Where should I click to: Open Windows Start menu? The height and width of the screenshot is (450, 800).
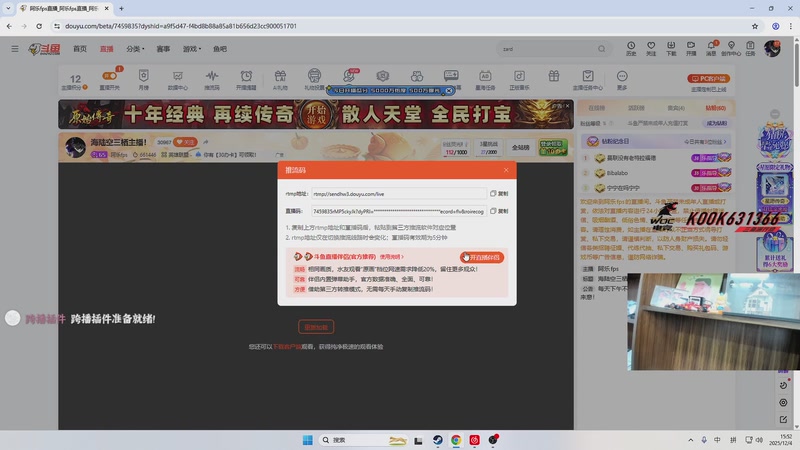tap(308, 440)
